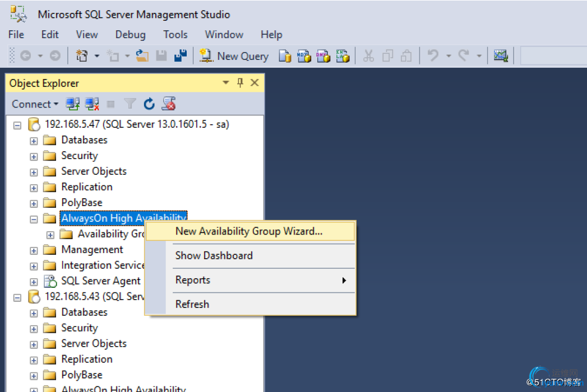Click the Delete Activity script icon

click(169, 104)
